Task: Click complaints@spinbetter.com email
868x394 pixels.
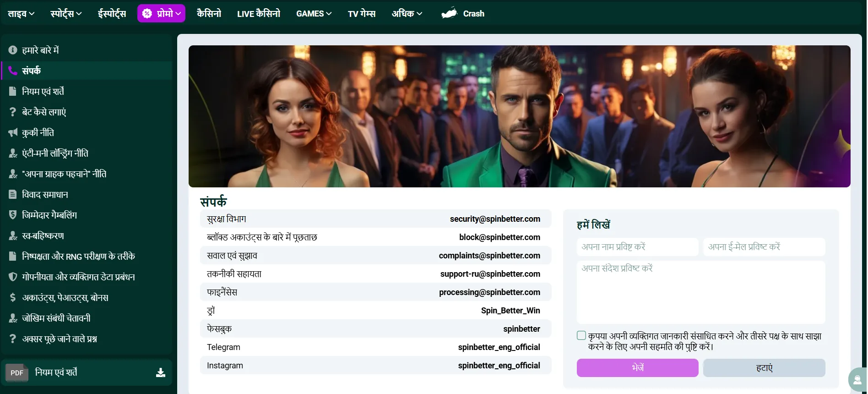Action: tap(489, 256)
